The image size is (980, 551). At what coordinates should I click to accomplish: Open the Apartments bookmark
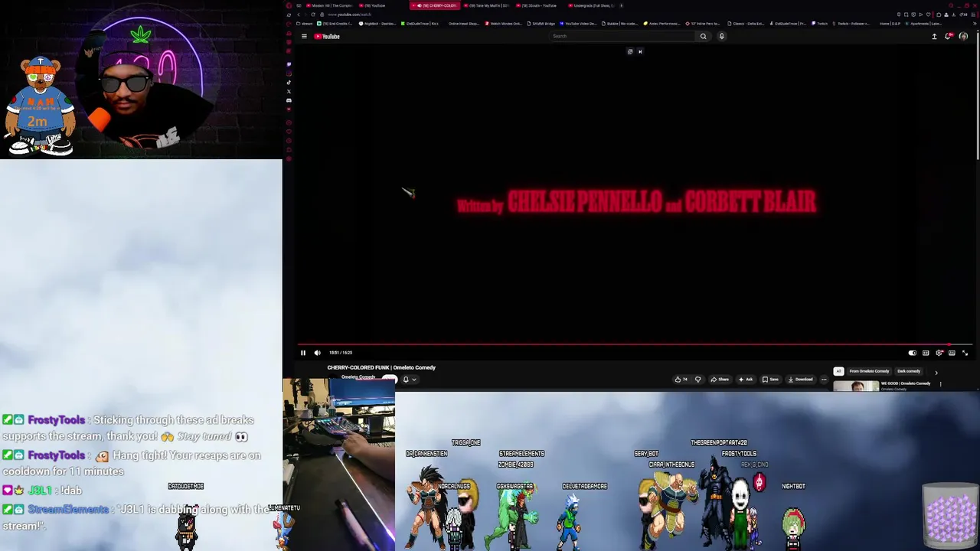(x=924, y=24)
